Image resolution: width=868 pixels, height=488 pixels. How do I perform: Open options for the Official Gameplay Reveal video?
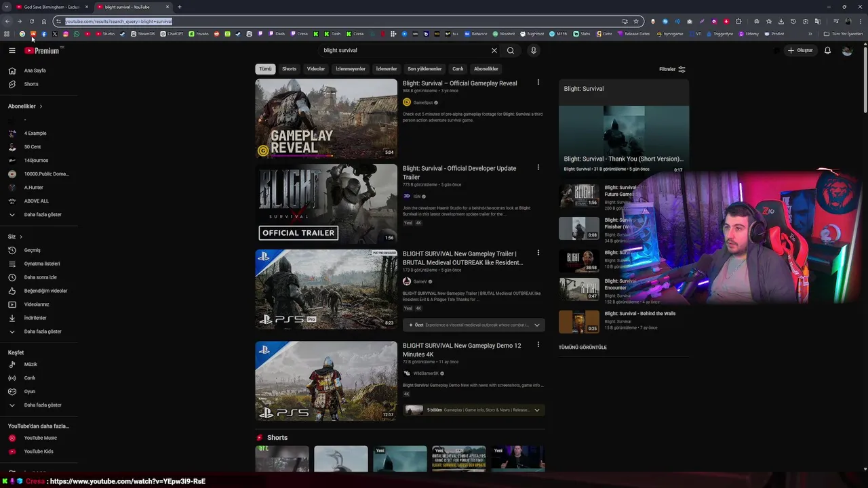[538, 83]
